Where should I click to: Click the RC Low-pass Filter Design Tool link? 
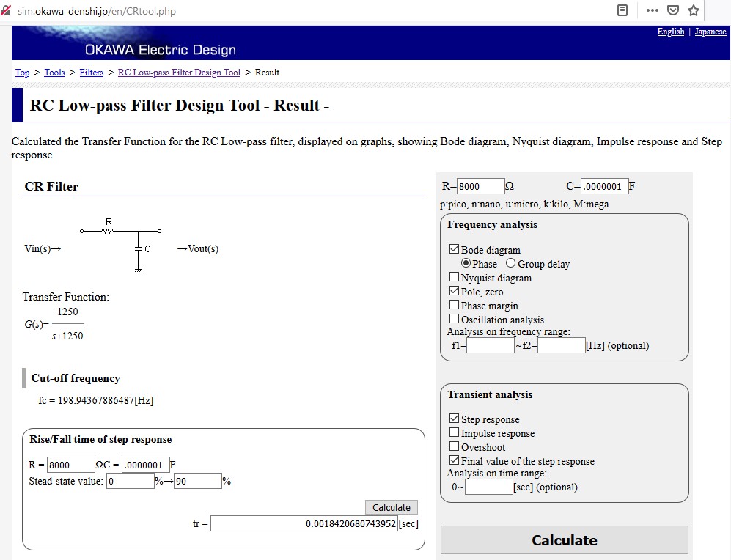[x=179, y=73]
